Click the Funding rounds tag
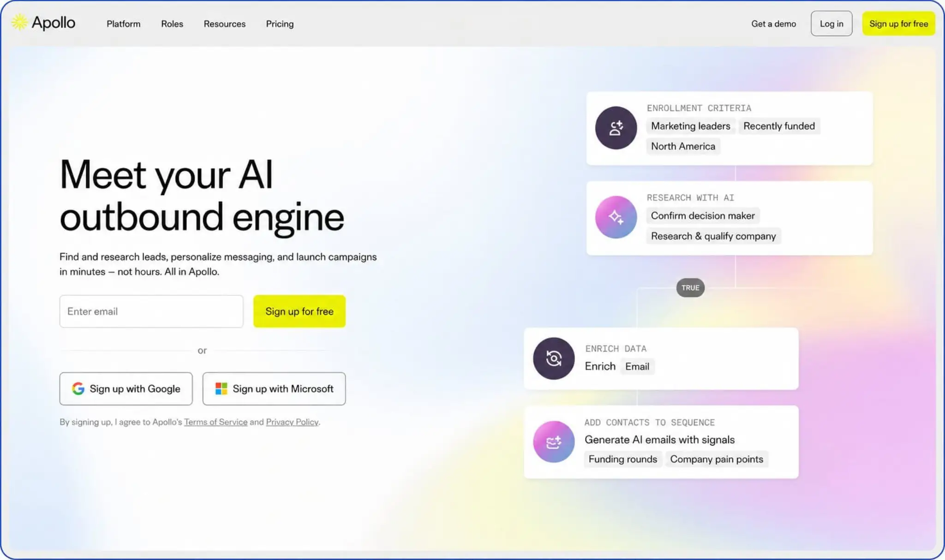The height and width of the screenshot is (560, 945). click(x=623, y=459)
